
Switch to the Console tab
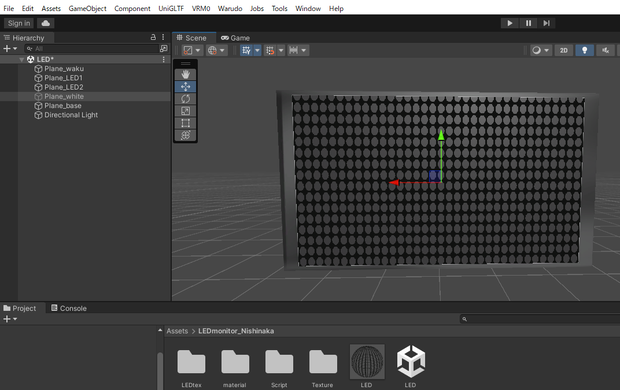pos(69,308)
